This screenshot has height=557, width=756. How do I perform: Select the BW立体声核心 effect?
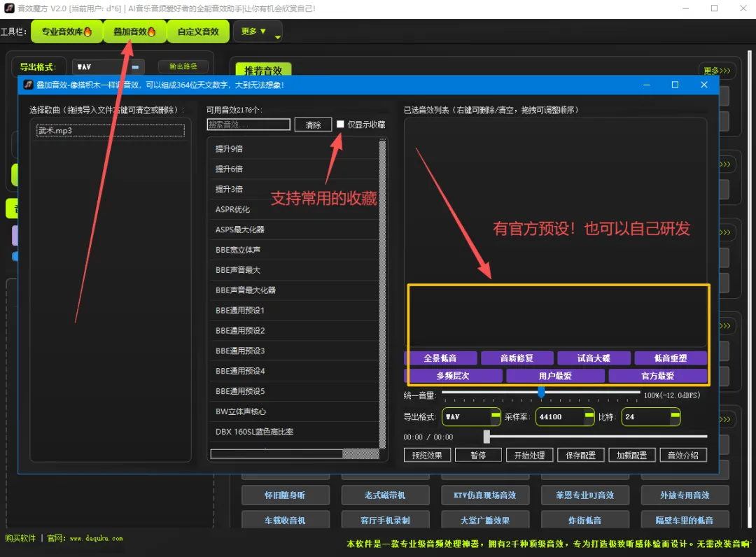[294, 412]
